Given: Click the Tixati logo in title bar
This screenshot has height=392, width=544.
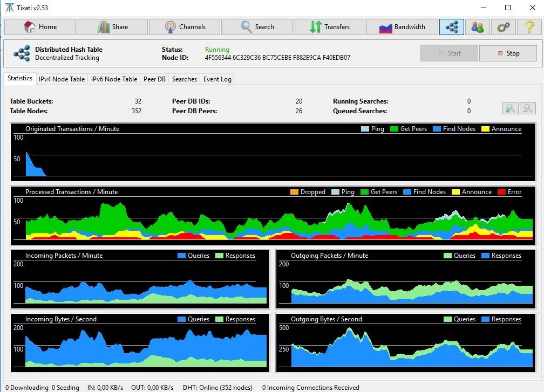Looking at the screenshot, I should pyautogui.click(x=10, y=8).
